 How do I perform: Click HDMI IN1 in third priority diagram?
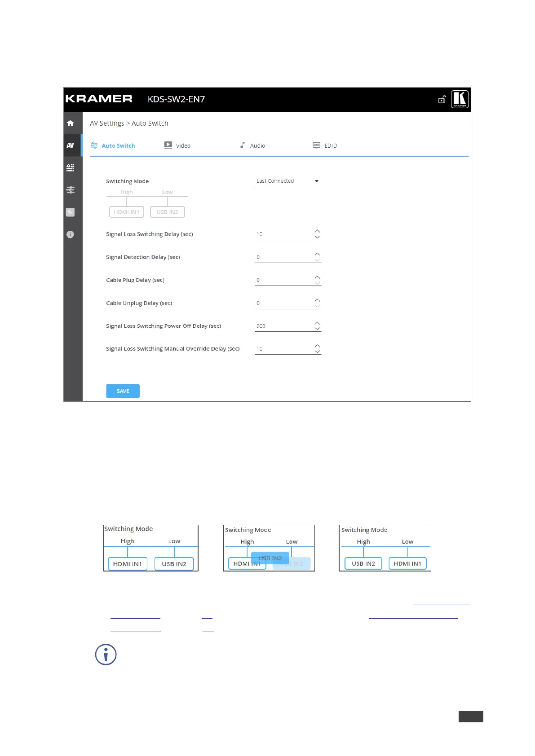click(407, 563)
